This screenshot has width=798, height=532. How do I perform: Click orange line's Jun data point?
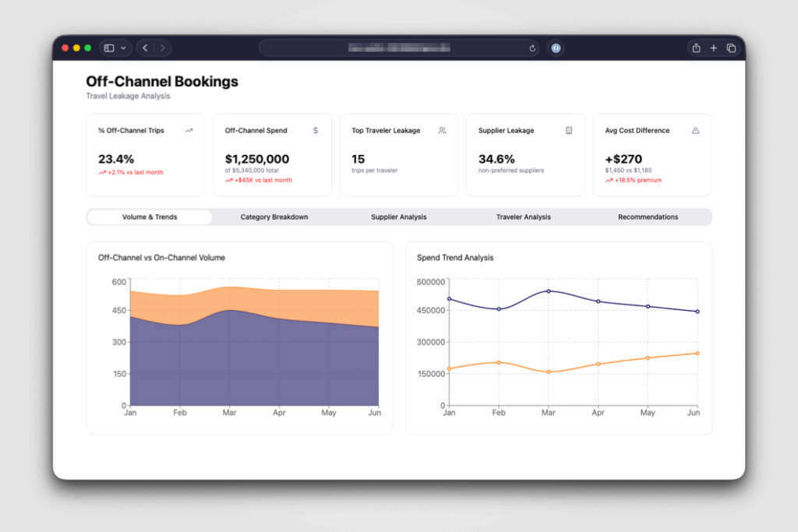click(x=697, y=354)
